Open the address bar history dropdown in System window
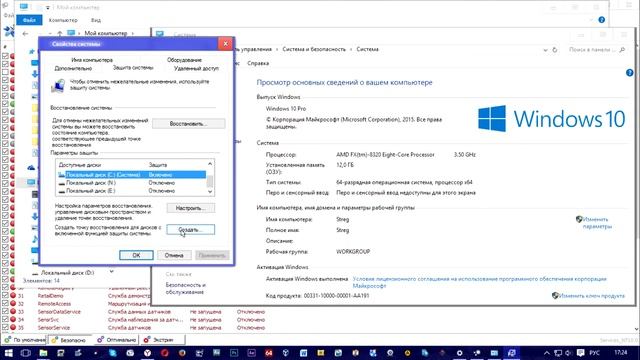 coord(545,50)
